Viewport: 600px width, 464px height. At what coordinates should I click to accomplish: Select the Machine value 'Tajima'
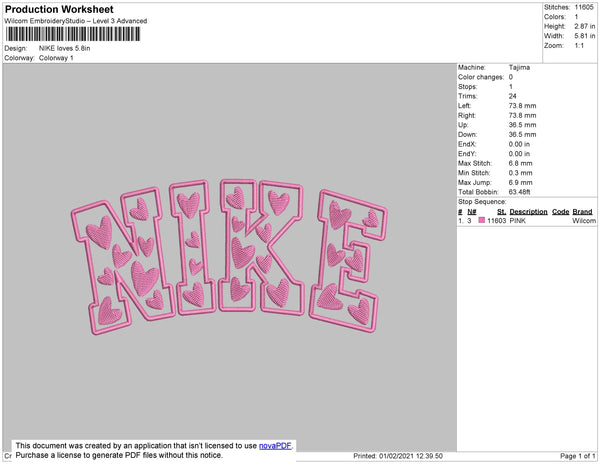click(519, 67)
